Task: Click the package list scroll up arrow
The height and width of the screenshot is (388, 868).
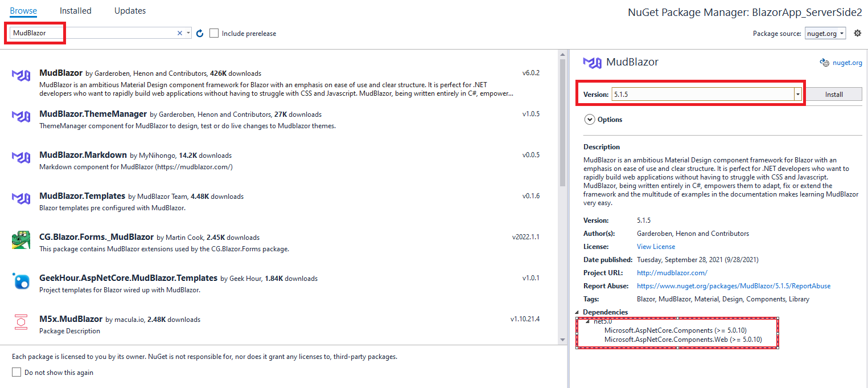Action: [563, 54]
